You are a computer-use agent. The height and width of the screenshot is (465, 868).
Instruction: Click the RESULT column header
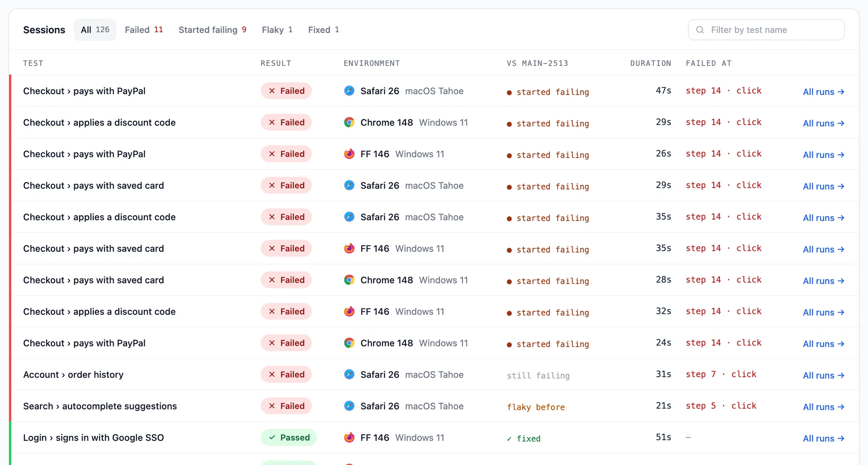coord(276,63)
